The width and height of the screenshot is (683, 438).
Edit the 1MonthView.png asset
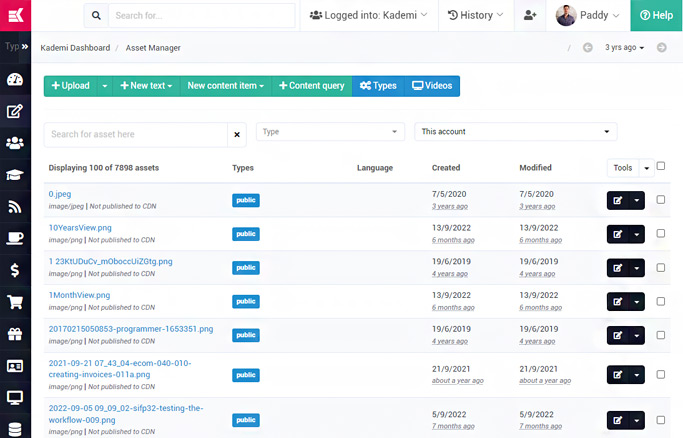click(x=618, y=302)
